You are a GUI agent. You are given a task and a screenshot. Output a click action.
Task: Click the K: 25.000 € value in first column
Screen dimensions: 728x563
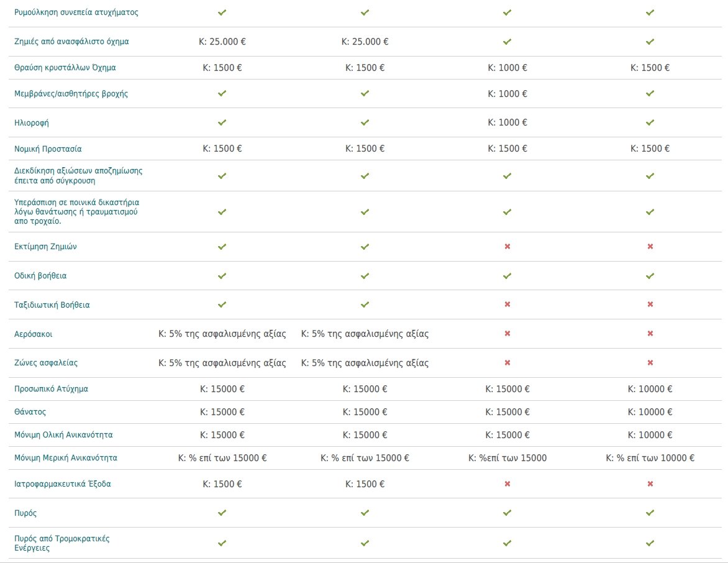click(x=222, y=42)
